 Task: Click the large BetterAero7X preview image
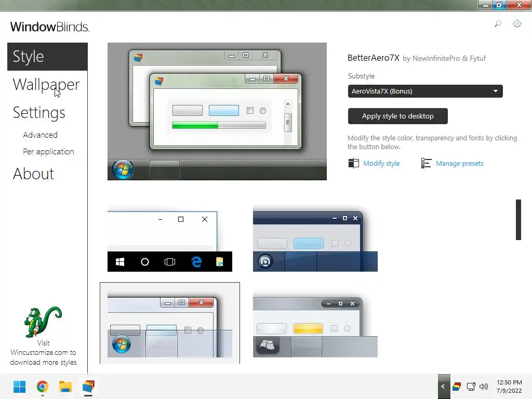coord(217,111)
